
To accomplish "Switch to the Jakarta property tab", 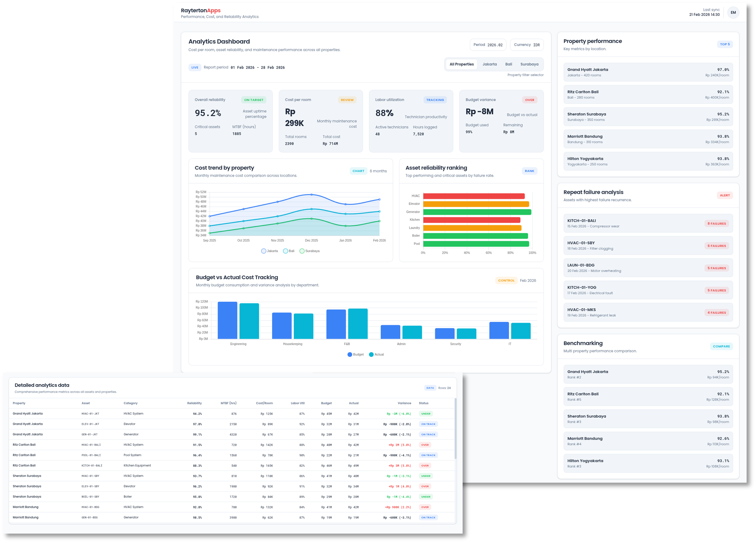I will pos(490,64).
